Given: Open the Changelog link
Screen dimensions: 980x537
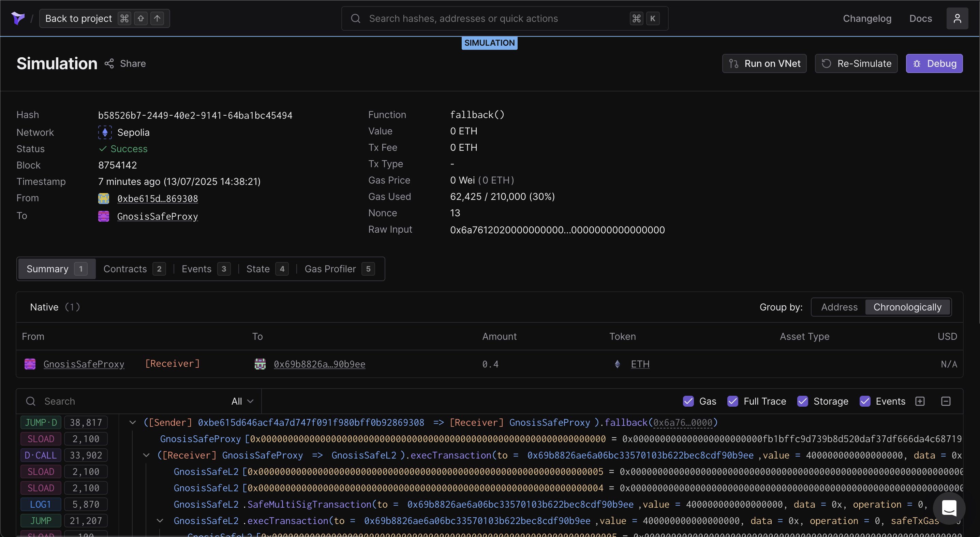Looking at the screenshot, I should point(867,18).
